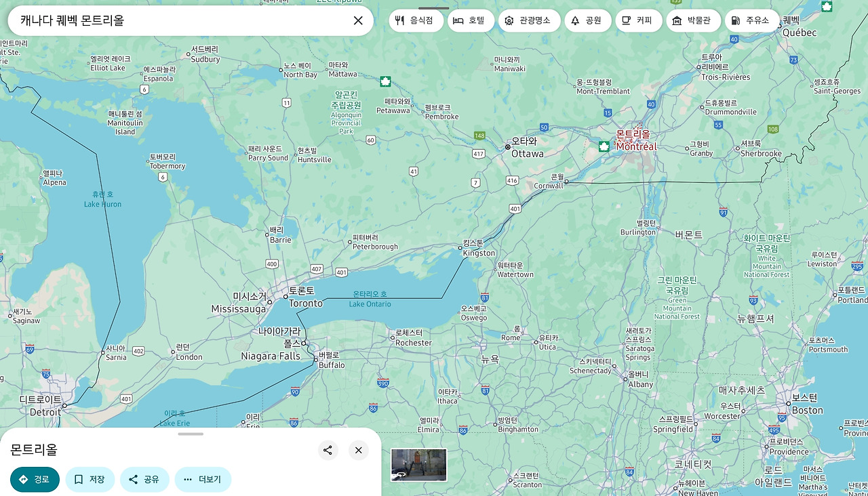The height and width of the screenshot is (496, 868).
Task: Select the 관광명소 attractions chip
Action: 529,20
